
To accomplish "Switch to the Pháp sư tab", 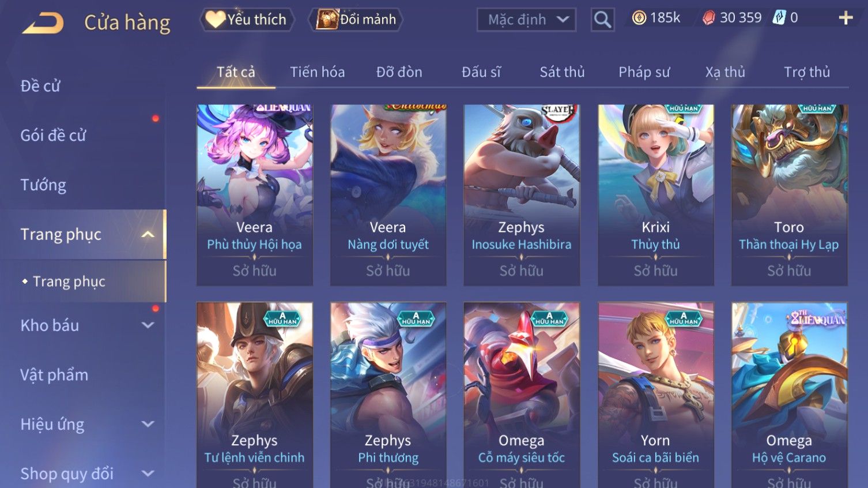I will click(x=644, y=72).
